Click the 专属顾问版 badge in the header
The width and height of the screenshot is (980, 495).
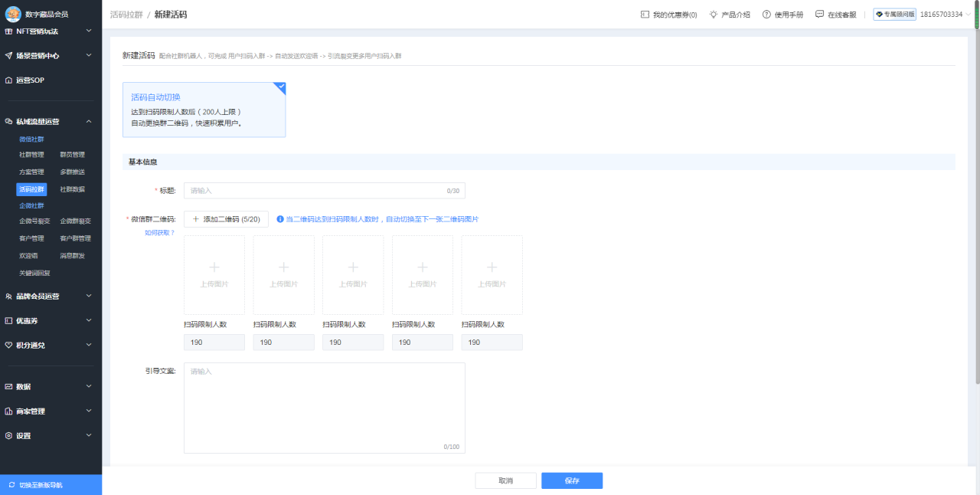894,15
